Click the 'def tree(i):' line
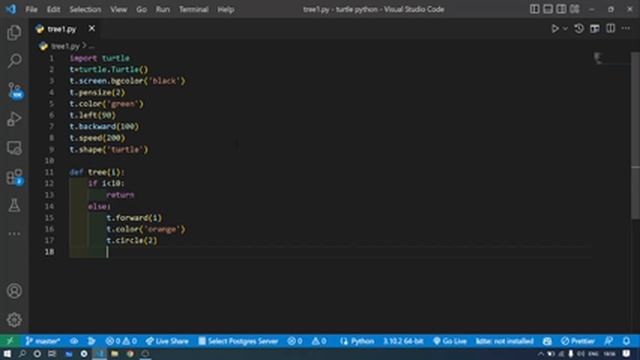The height and width of the screenshot is (360, 640). tap(97, 172)
